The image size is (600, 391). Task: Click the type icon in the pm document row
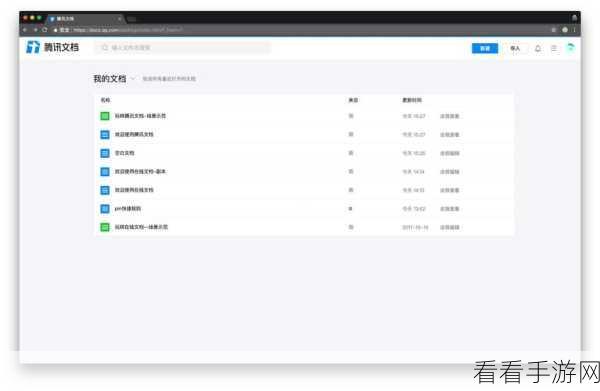[351, 209]
